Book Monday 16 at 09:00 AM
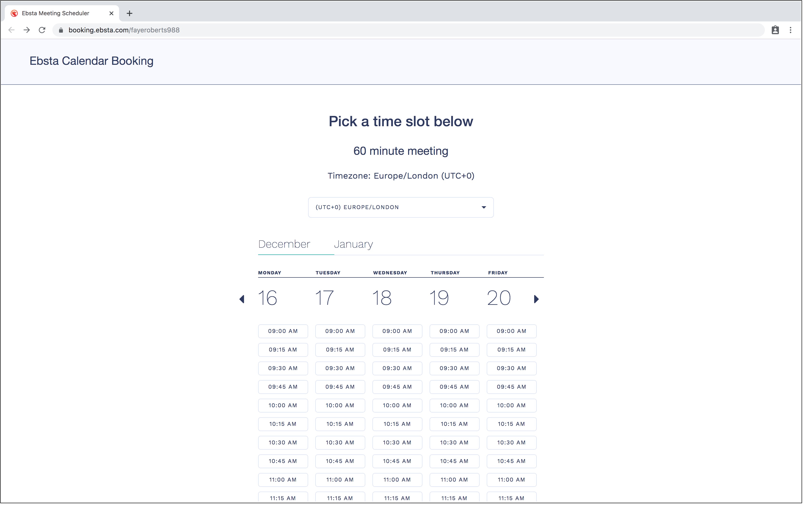The height and width of the screenshot is (513, 812). [x=283, y=331]
